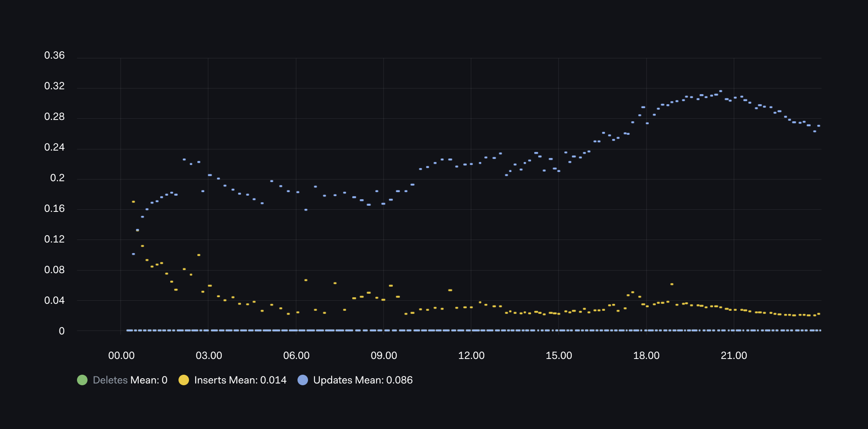The width and height of the screenshot is (868, 429).
Task: Select the 18.00 time axis label
Action: (x=646, y=355)
